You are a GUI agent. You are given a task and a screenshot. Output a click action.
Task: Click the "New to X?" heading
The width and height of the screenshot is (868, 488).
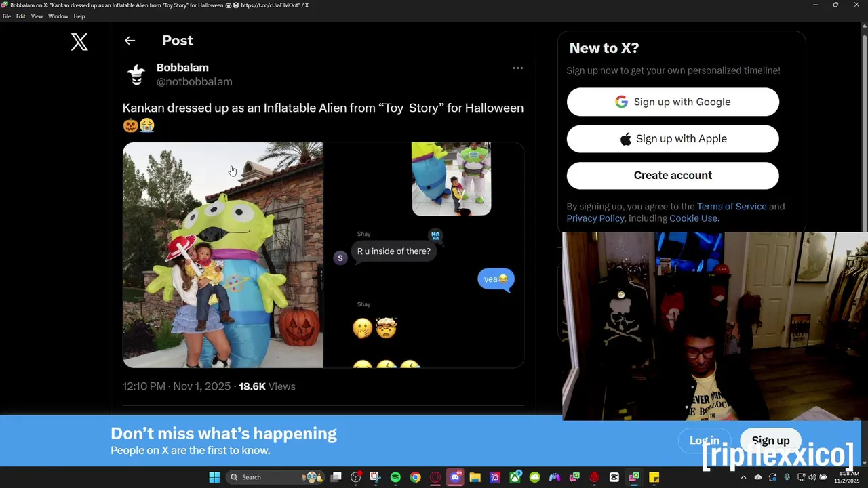pos(604,48)
